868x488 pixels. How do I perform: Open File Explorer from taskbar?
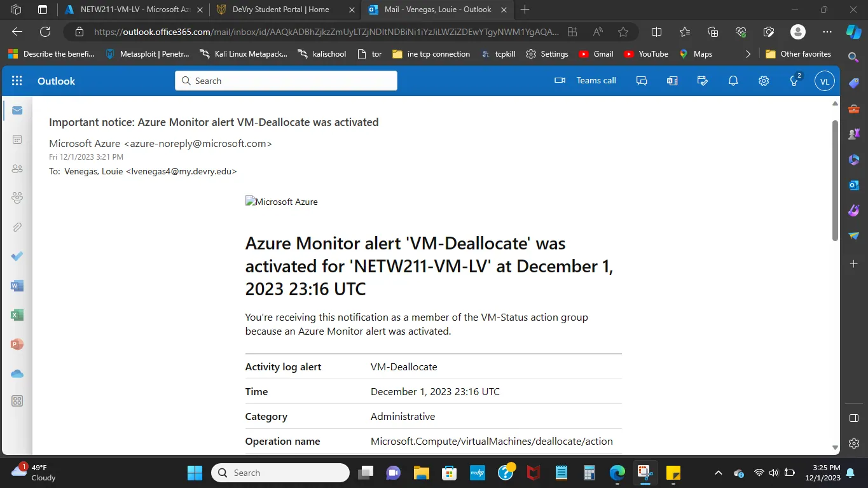pos(421,473)
